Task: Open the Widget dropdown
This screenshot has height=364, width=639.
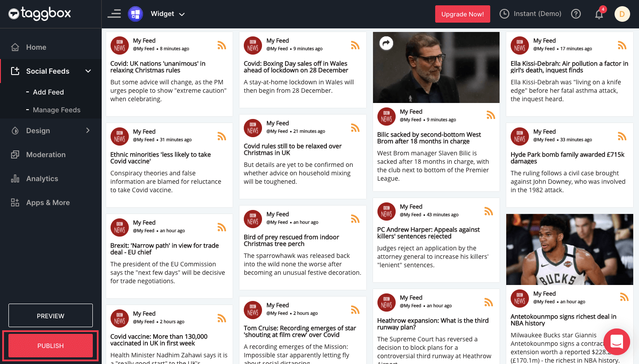Action: click(x=167, y=14)
